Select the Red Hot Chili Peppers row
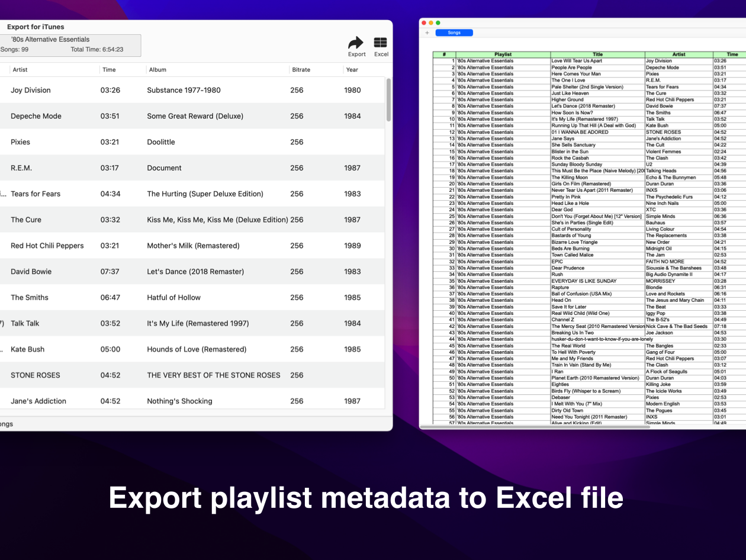The height and width of the screenshot is (560, 746). coord(192,246)
